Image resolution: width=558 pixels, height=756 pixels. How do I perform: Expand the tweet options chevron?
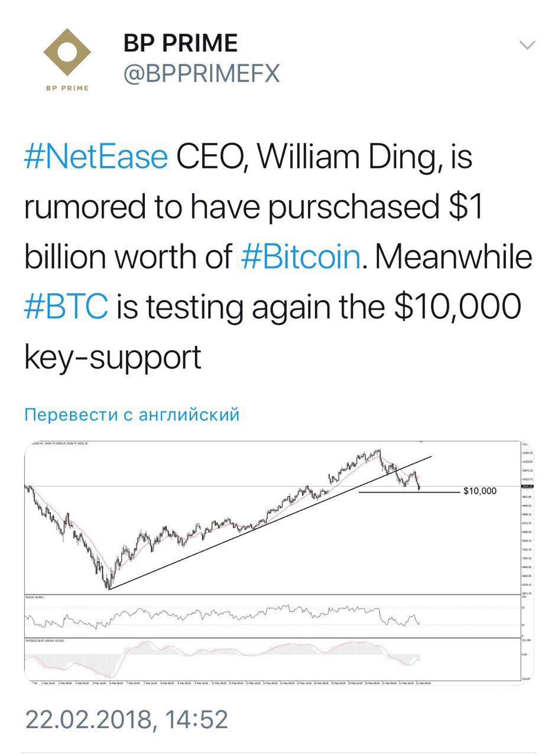[527, 45]
